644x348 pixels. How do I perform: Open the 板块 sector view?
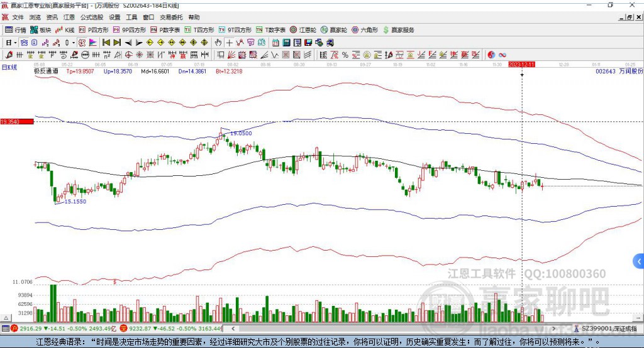[40, 30]
